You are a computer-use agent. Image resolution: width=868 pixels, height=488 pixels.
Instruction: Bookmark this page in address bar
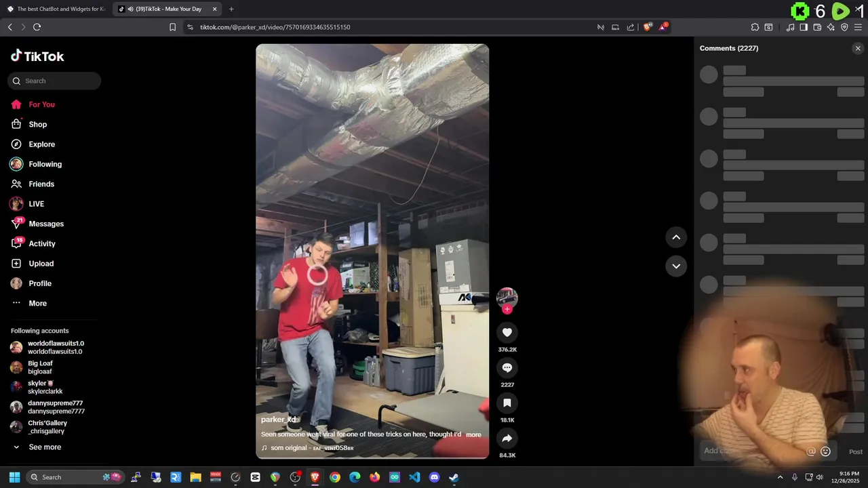tap(172, 27)
